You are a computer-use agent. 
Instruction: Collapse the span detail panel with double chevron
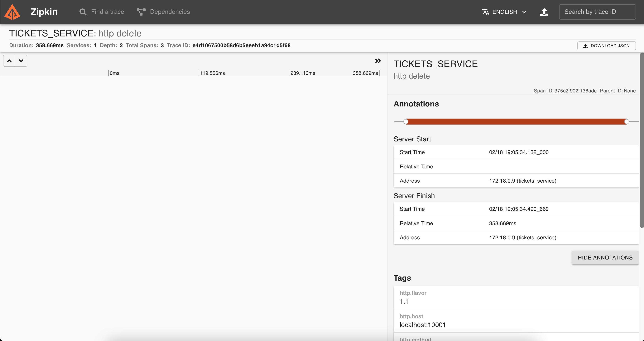click(378, 61)
